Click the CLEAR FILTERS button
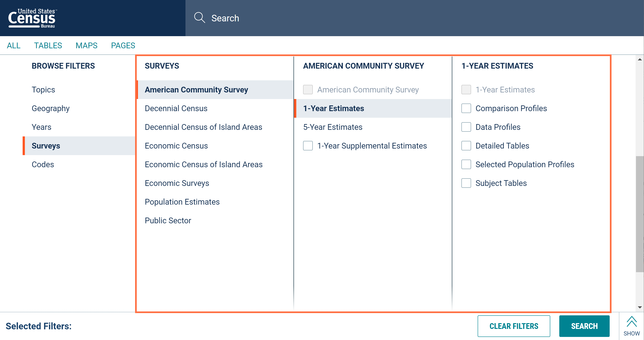This screenshot has height=340, width=644. pyautogui.click(x=514, y=326)
